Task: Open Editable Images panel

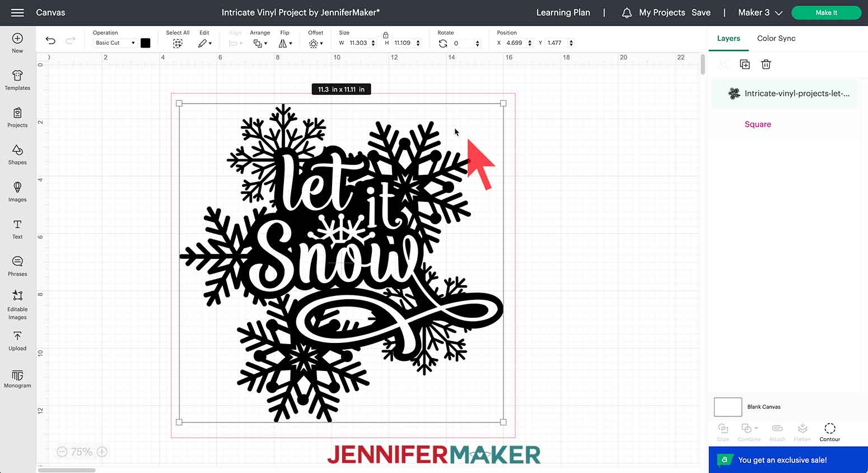Action: point(17,305)
